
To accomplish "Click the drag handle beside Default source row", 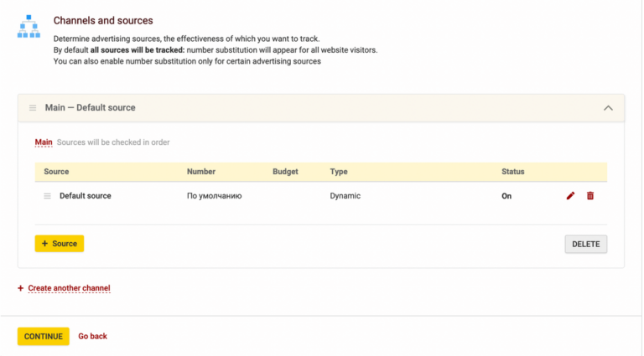I will point(48,196).
